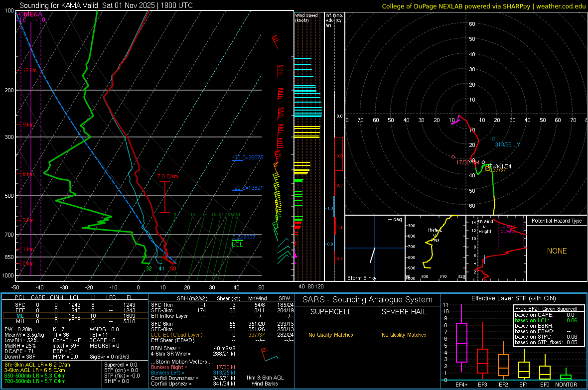Click the magenta EF4+ box plot
588x390 pixels.
tap(461, 339)
